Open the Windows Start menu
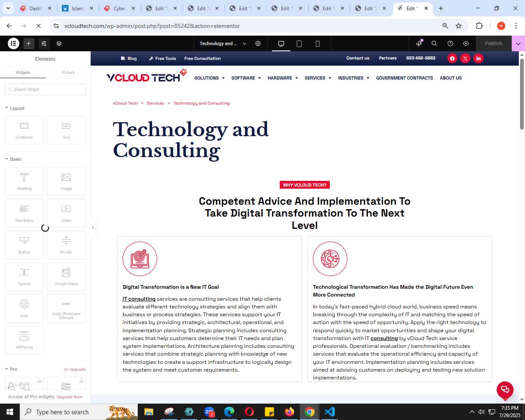The width and height of the screenshot is (525, 420). coord(10,412)
